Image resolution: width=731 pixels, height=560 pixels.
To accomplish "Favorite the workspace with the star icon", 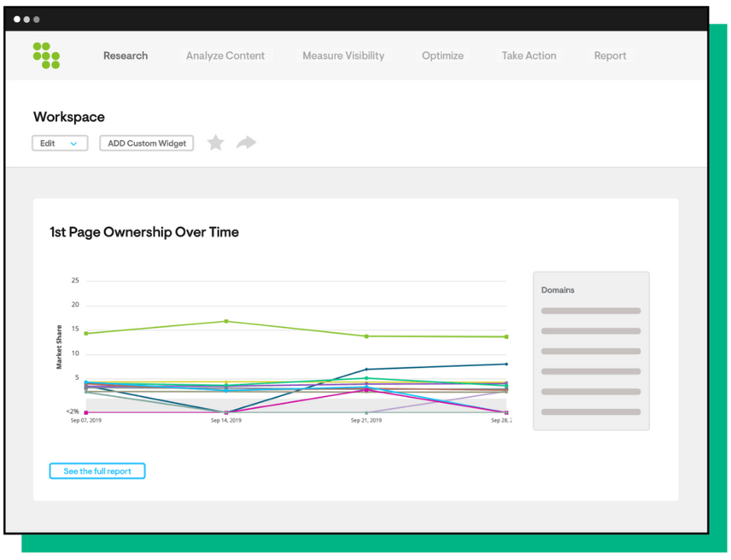I will tap(215, 143).
